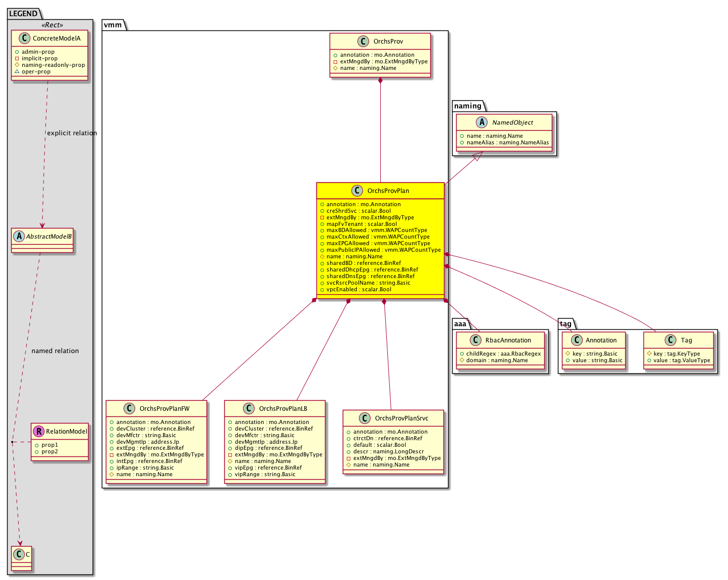
Task: Click the C icon of OrchsProv class
Action: pyautogui.click(x=362, y=42)
